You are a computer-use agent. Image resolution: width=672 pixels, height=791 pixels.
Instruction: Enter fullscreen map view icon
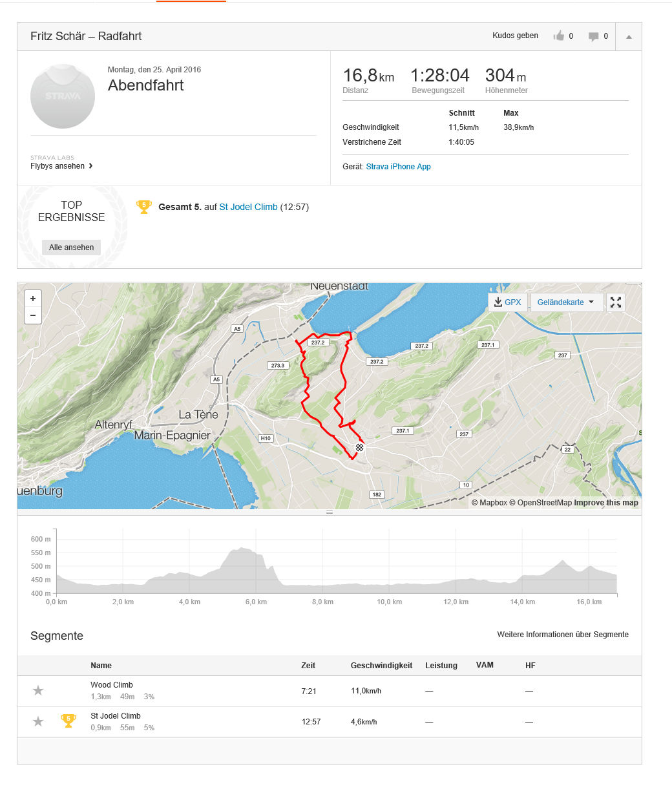point(616,302)
